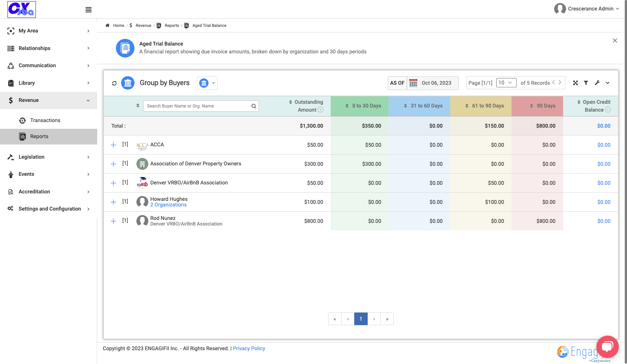Collapse the Revenue sidebar menu

pyautogui.click(x=49, y=100)
